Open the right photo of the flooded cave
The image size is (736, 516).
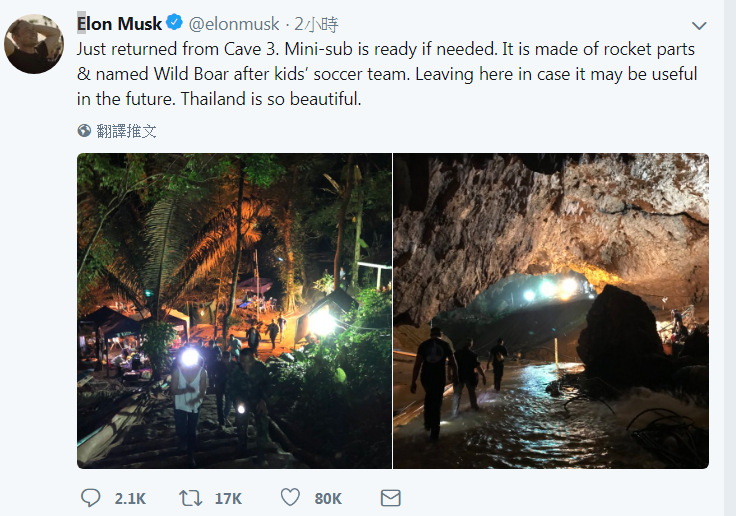551,310
